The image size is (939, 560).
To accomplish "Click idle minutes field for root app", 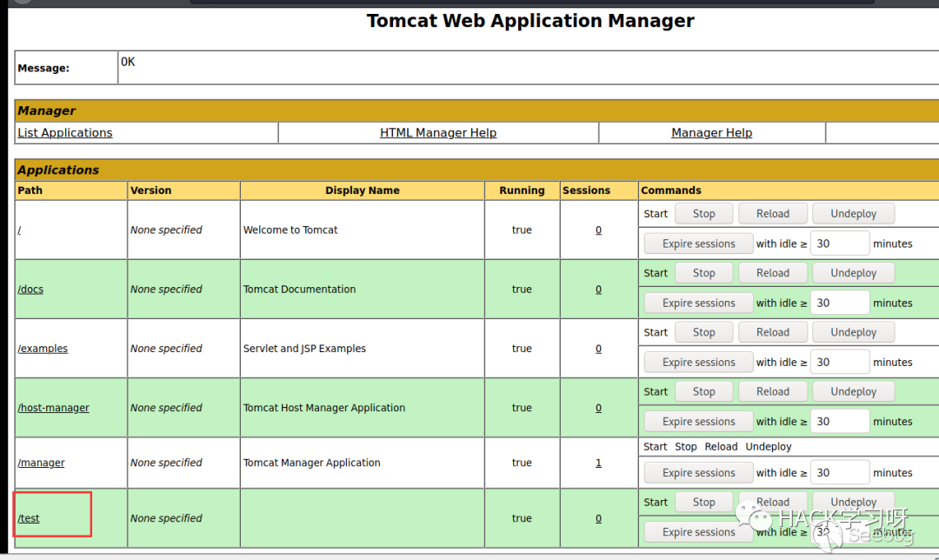I will [839, 243].
